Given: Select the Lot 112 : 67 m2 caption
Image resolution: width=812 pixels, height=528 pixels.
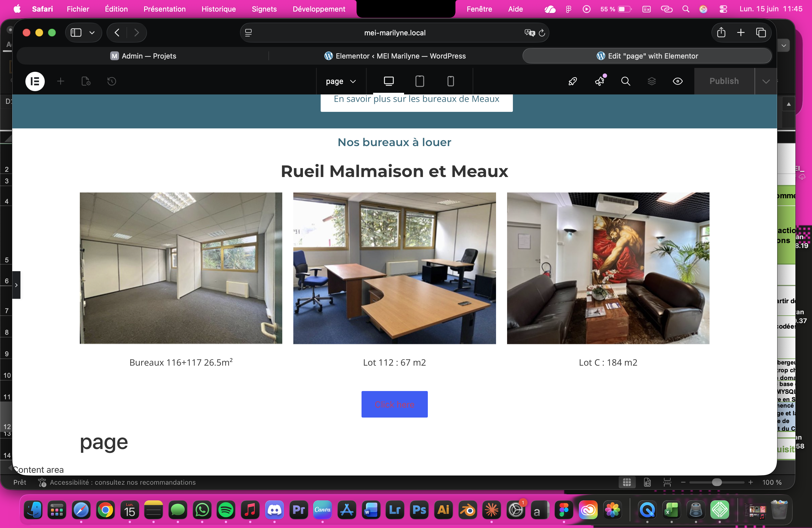Looking at the screenshot, I should point(394,362).
